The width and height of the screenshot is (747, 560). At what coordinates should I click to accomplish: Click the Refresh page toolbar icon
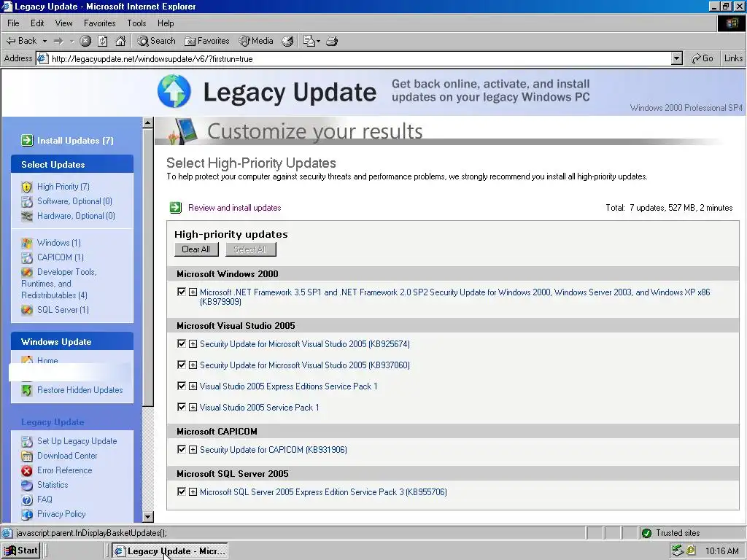click(x=103, y=41)
